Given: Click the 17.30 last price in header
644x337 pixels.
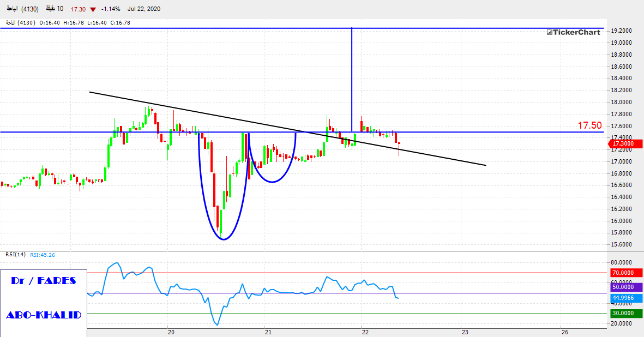Looking at the screenshot, I should 78,9.
